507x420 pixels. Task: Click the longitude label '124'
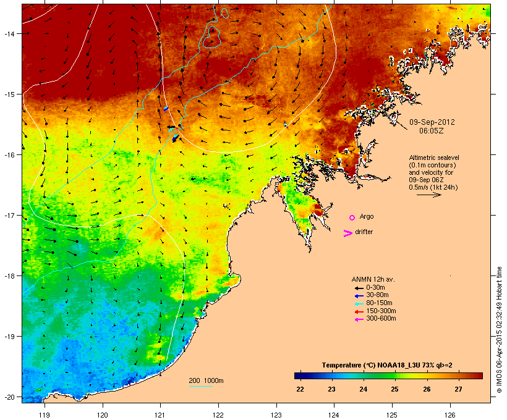pos(334,415)
